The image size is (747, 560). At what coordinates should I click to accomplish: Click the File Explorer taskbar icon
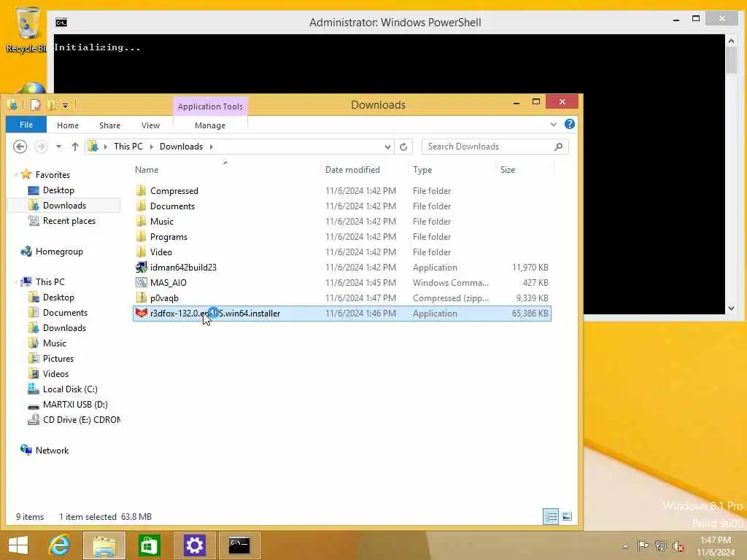click(x=104, y=545)
